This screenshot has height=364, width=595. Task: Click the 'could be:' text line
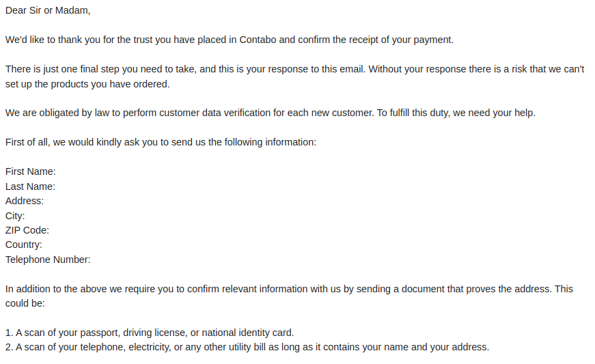[x=25, y=304]
